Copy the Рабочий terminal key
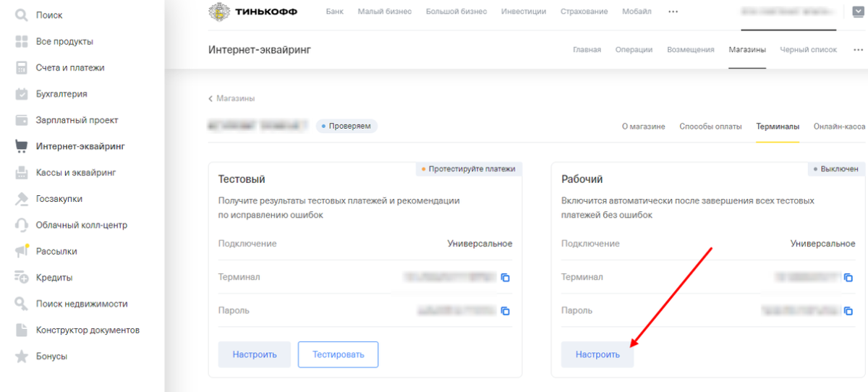The image size is (868, 392). coord(848,277)
